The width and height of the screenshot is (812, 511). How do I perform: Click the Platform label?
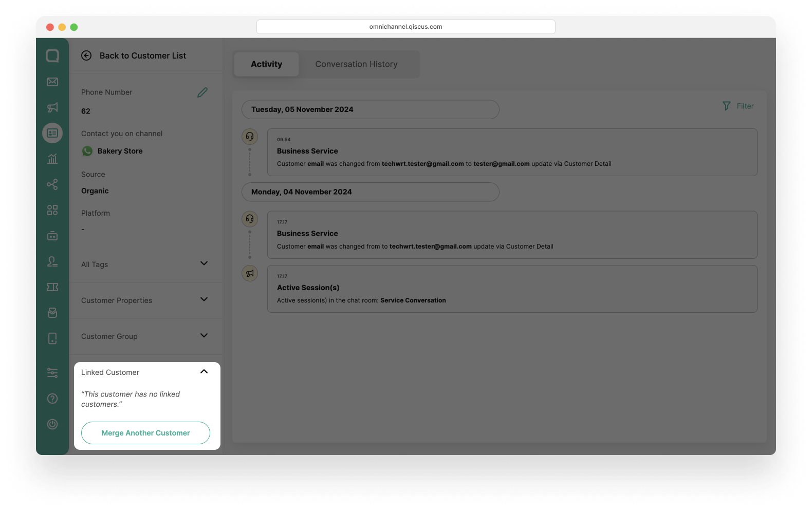(96, 213)
